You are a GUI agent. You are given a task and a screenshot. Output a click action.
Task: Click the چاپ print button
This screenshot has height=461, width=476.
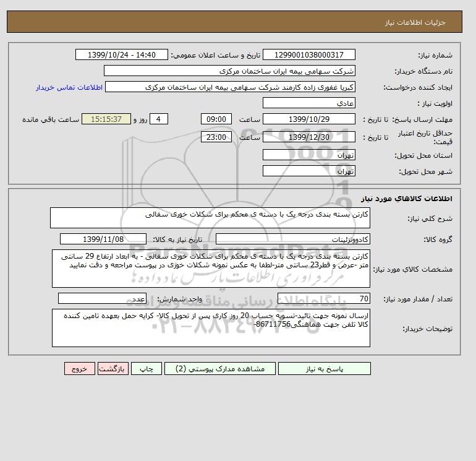coord(147,369)
